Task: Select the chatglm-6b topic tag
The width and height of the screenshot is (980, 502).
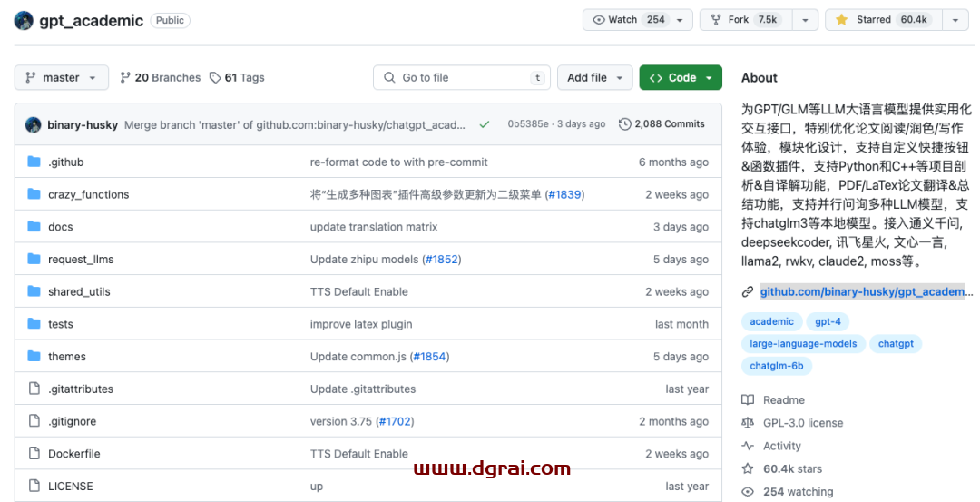Action: coord(776,366)
